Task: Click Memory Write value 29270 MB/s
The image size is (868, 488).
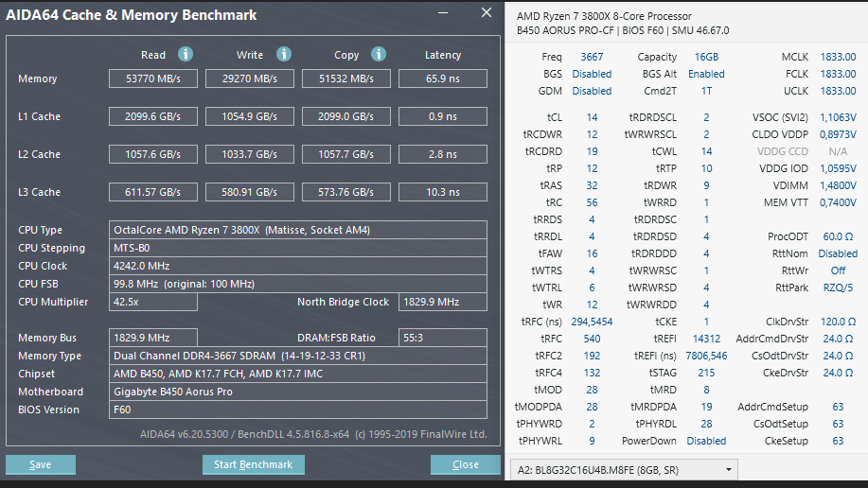Action: coord(250,78)
